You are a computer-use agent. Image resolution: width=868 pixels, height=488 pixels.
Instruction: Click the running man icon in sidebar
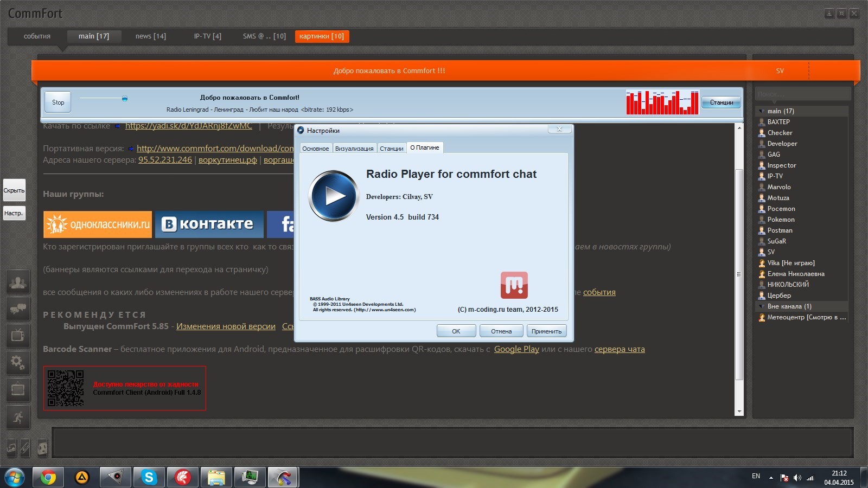pyautogui.click(x=18, y=417)
